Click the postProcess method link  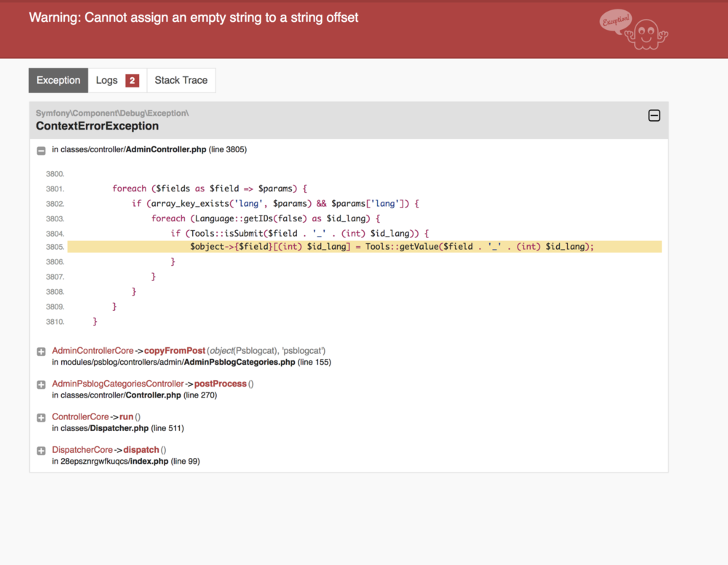tap(220, 384)
